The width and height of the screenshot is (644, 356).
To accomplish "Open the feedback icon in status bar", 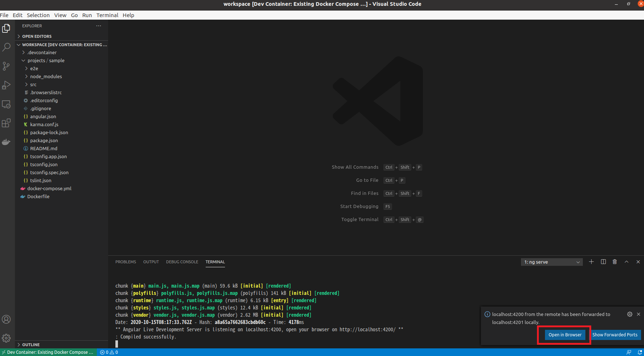I will point(629,352).
